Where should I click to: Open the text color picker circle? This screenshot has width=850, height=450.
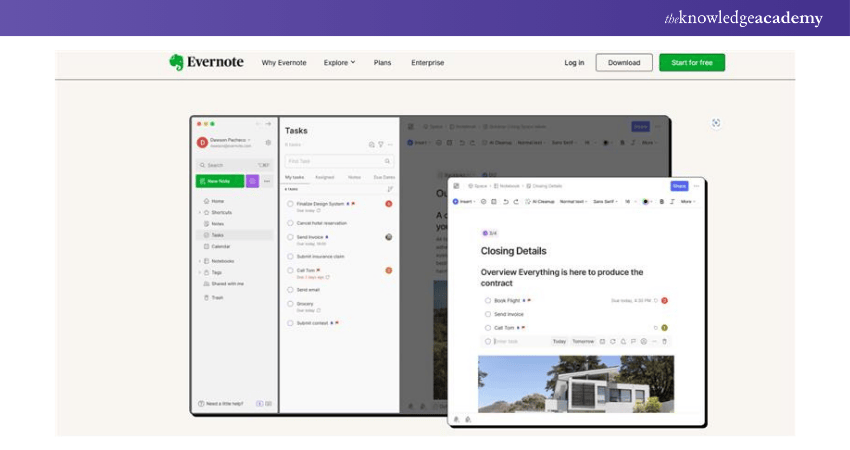point(646,201)
